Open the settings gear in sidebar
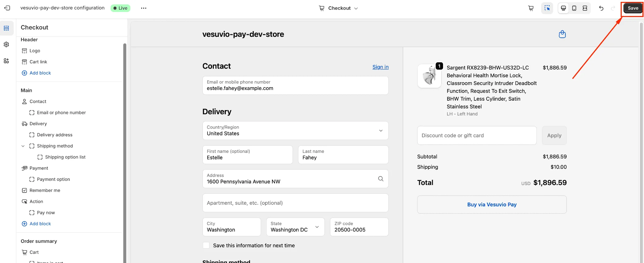The height and width of the screenshot is (263, 644). [x=6, y=44]
